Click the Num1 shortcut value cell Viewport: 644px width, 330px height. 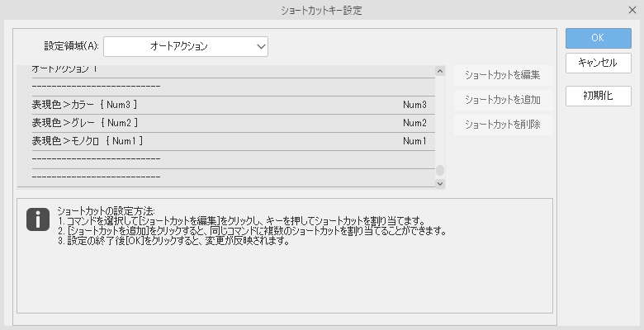coord(414,141)
